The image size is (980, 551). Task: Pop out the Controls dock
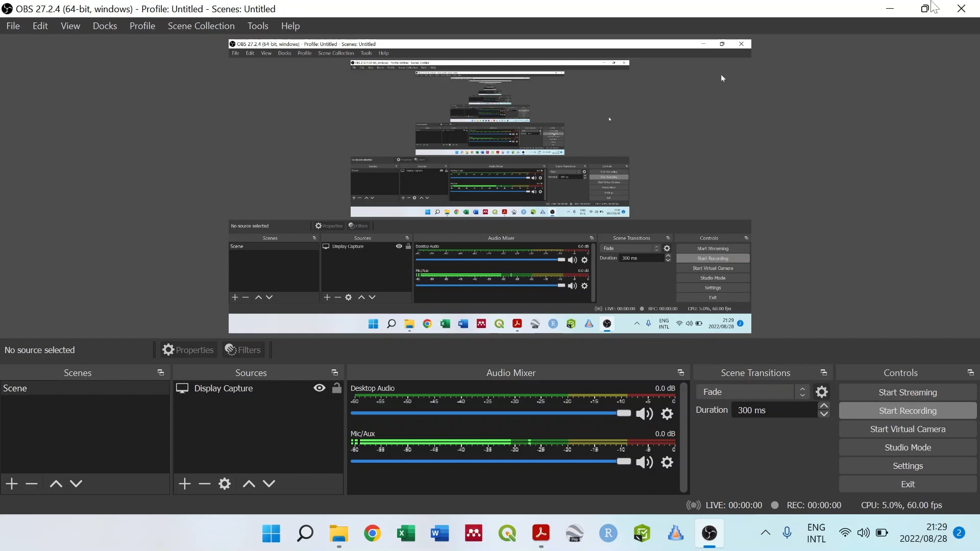971,373
